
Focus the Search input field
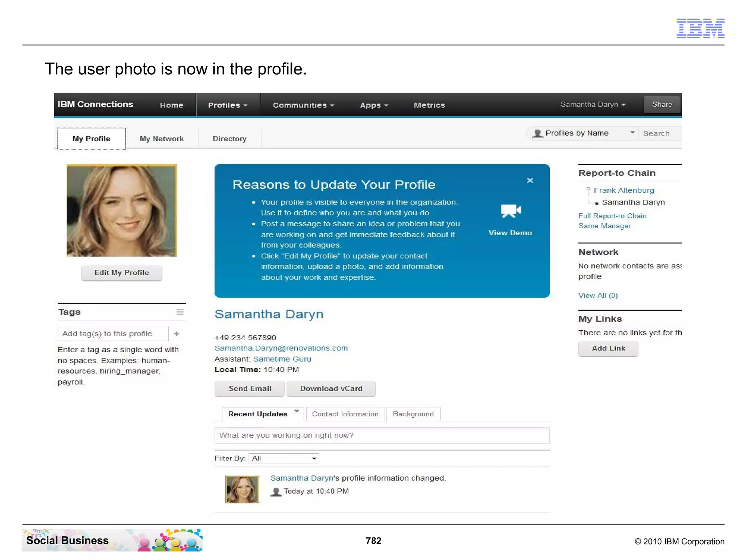click(660, 133)
